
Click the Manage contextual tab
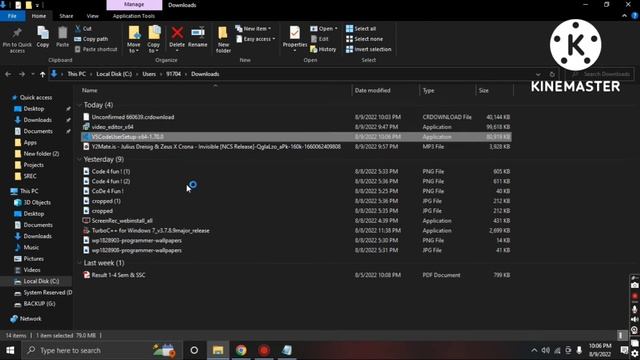134,4
